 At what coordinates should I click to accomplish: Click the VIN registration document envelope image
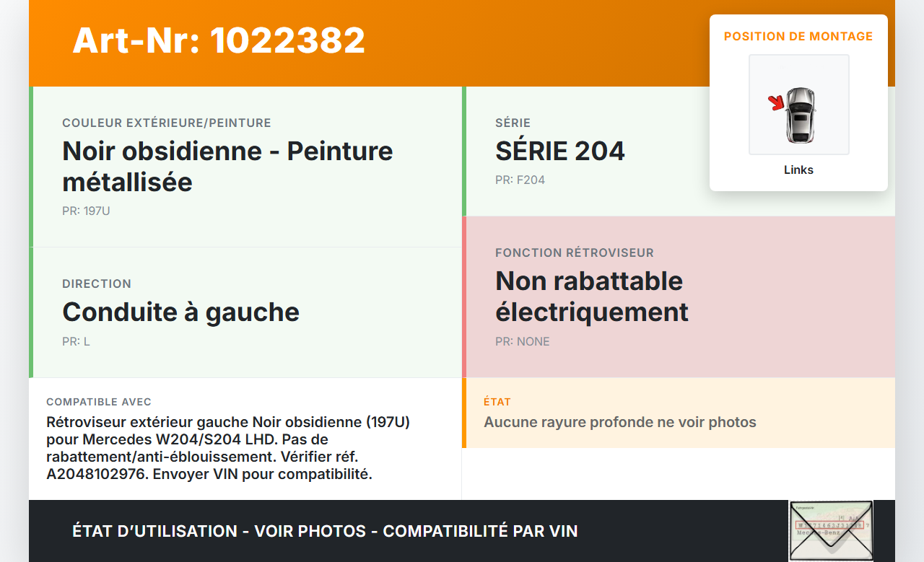click(830, 530)
